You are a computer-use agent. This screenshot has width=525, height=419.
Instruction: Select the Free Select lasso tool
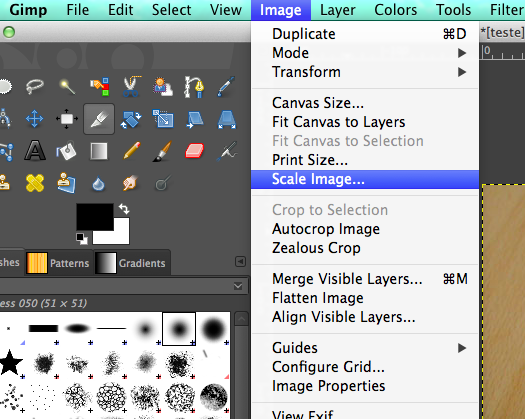pos(34,86)
